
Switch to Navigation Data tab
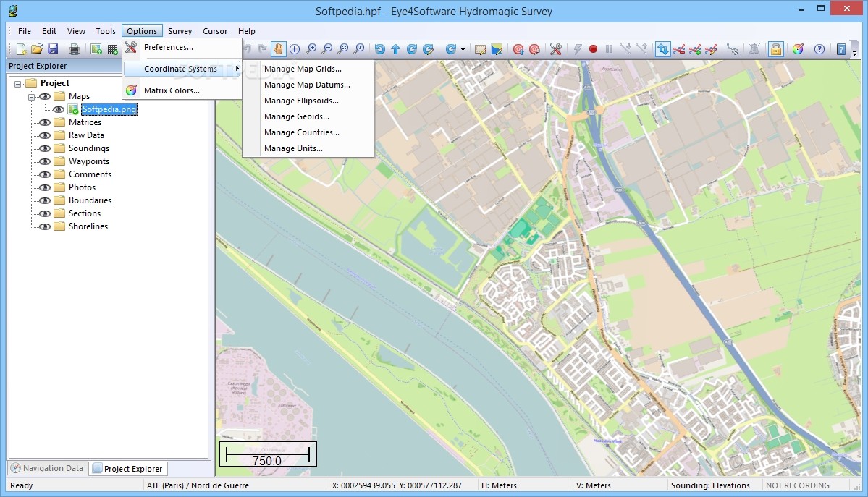pyautogui.click(x=48, y=468)
